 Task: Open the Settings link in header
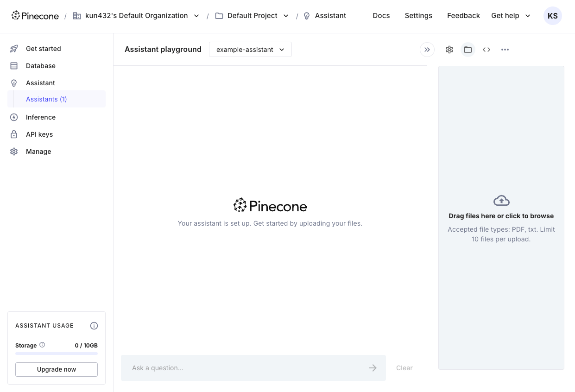coord(418,16)
